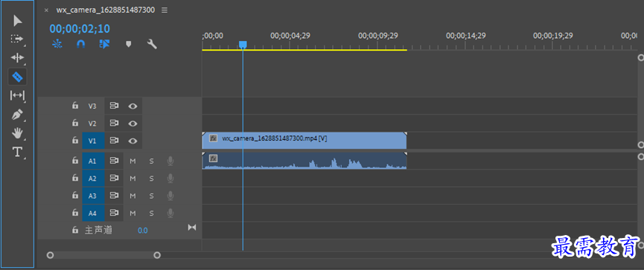Mute track A4
The width and height of the screenshot is (644, 270).
coord(133,213)
